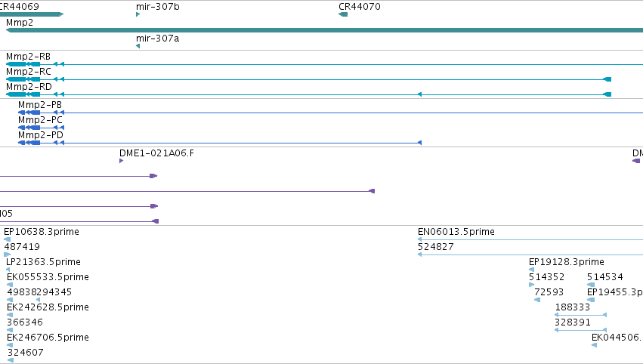Click the Mmp2-PC protein label

[41, 119]
